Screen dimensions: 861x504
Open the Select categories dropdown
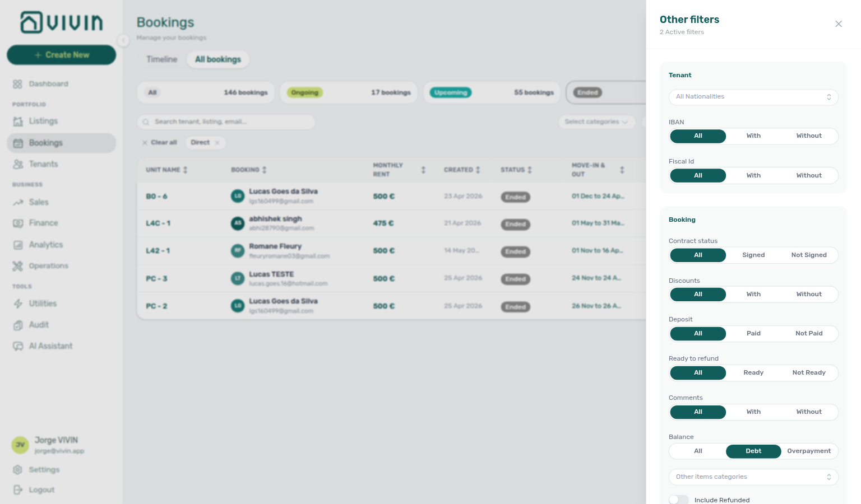point(597,122)
